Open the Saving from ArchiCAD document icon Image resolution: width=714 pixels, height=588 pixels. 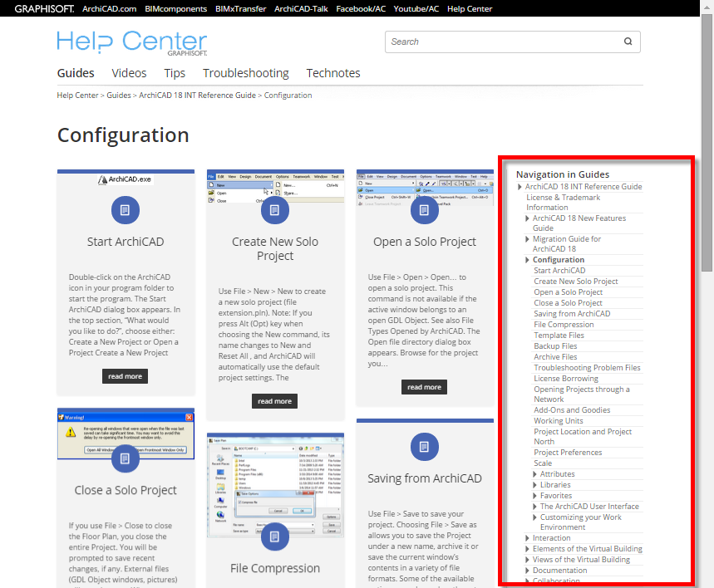[425, 447]
